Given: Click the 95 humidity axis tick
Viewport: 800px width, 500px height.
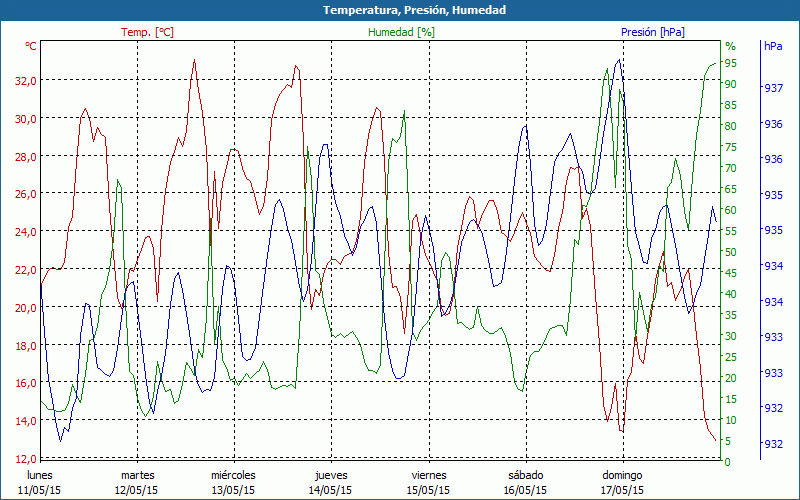Looking at the screenshot, I should tap(731, 63).
